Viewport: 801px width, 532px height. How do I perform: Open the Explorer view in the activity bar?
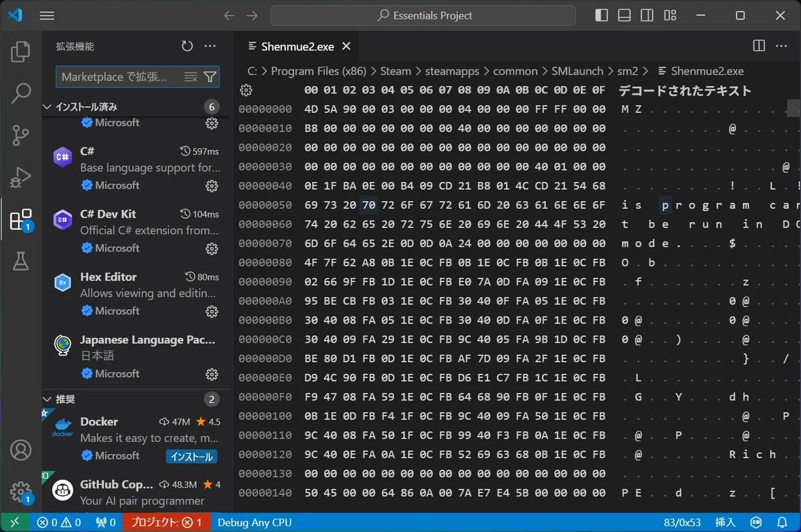tap(21, 51)
